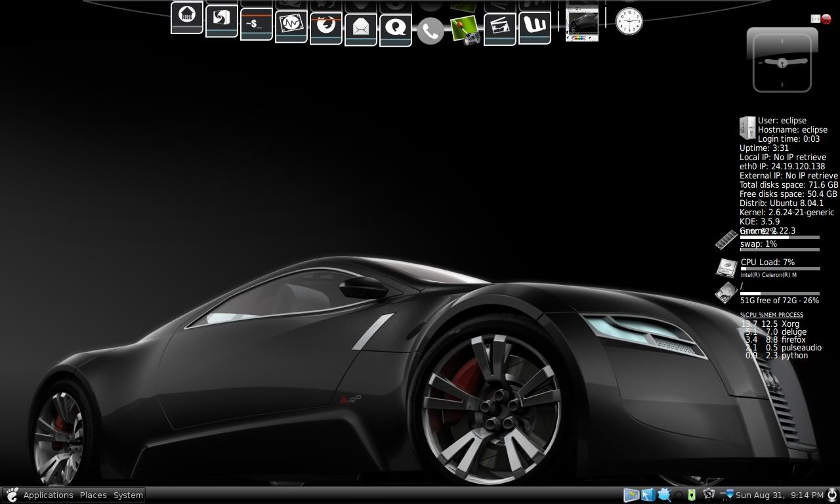The height and width of the screenshot is (504, 840).
Task: Click '51G free of 72G - 26%' text
Action: coord(780,301)
